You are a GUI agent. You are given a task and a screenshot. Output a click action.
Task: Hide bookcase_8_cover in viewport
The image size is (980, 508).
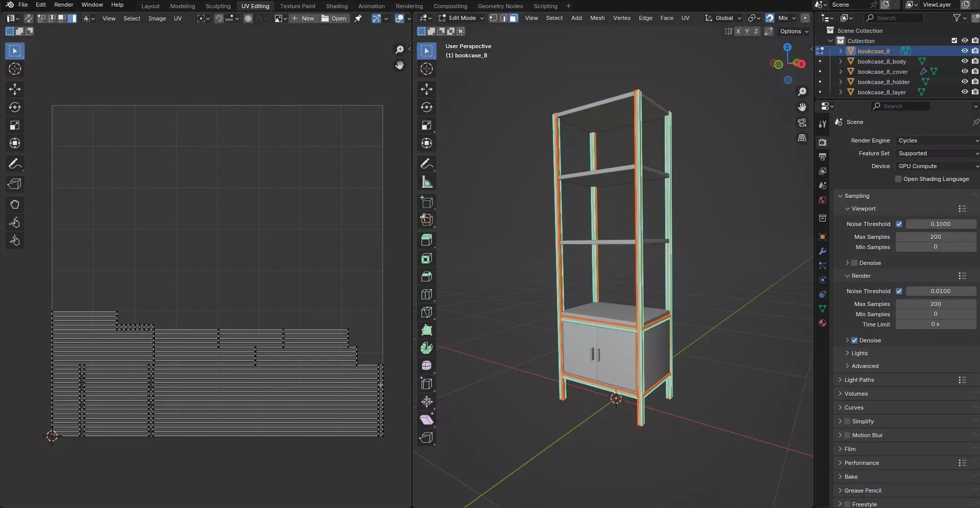[x=965, y=71]
